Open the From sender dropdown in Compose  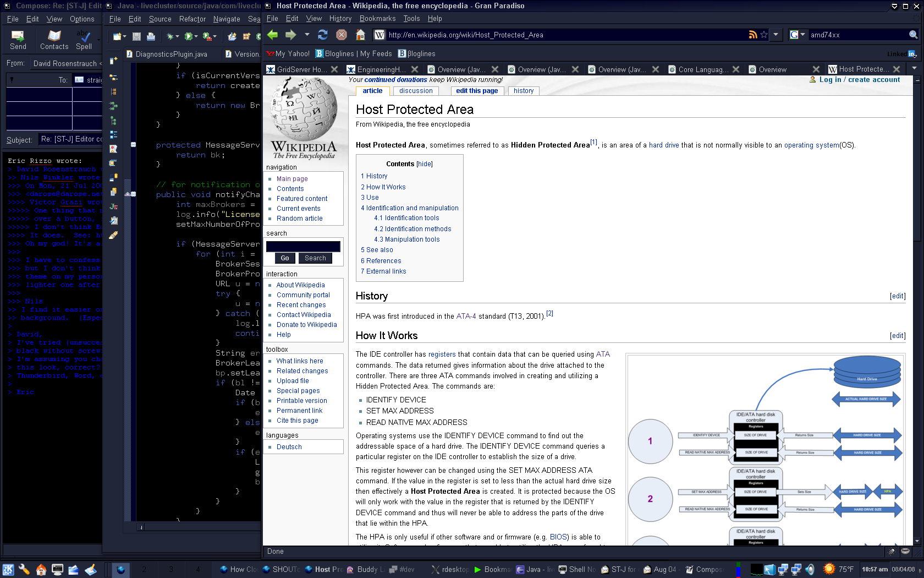tap(67, 63)
